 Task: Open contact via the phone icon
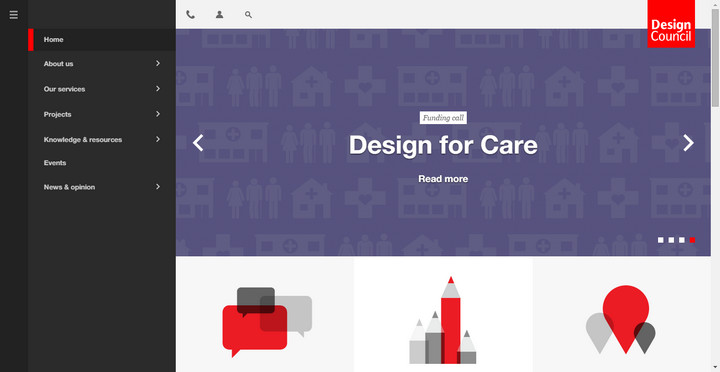(x=191, y=15)
